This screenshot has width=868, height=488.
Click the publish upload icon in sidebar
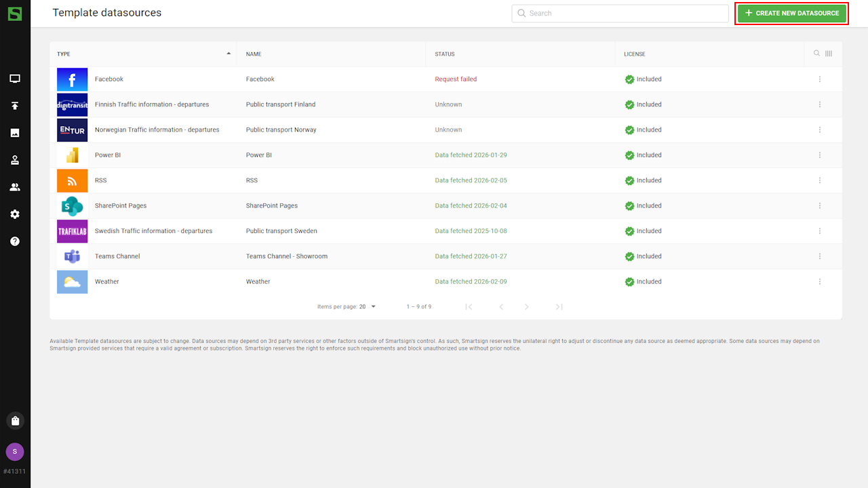tap(15, 106)
